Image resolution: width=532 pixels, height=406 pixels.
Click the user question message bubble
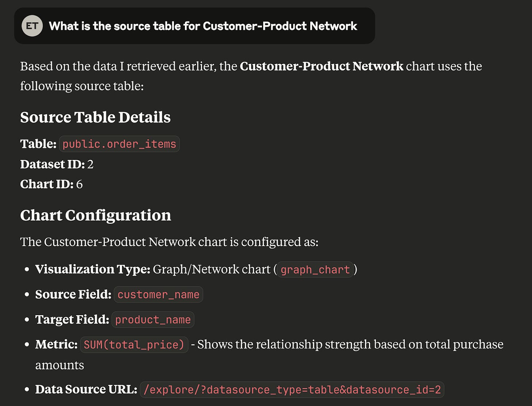[194, 26]
